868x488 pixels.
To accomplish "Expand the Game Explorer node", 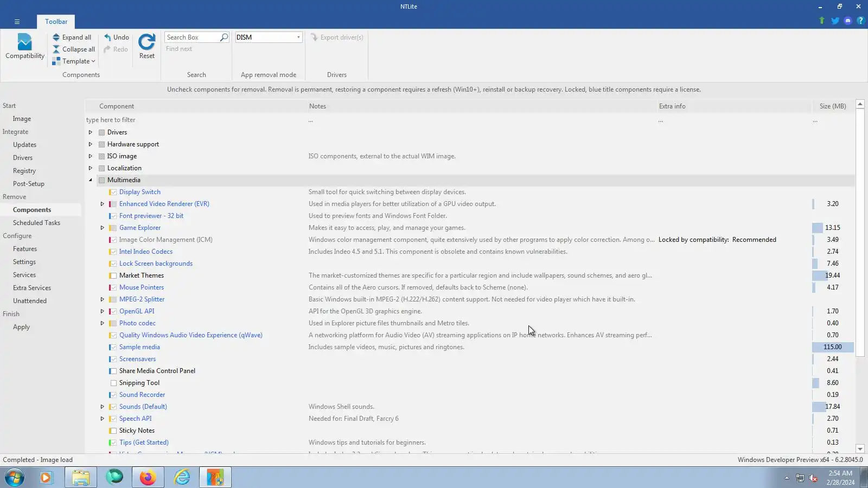I will click(x=102, y=228).
